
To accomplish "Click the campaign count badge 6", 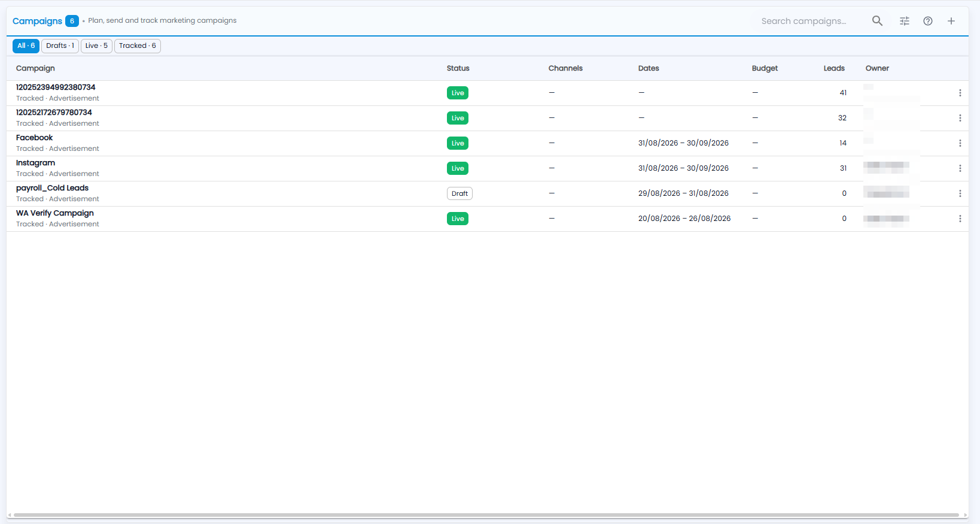I will pos(72,21).
